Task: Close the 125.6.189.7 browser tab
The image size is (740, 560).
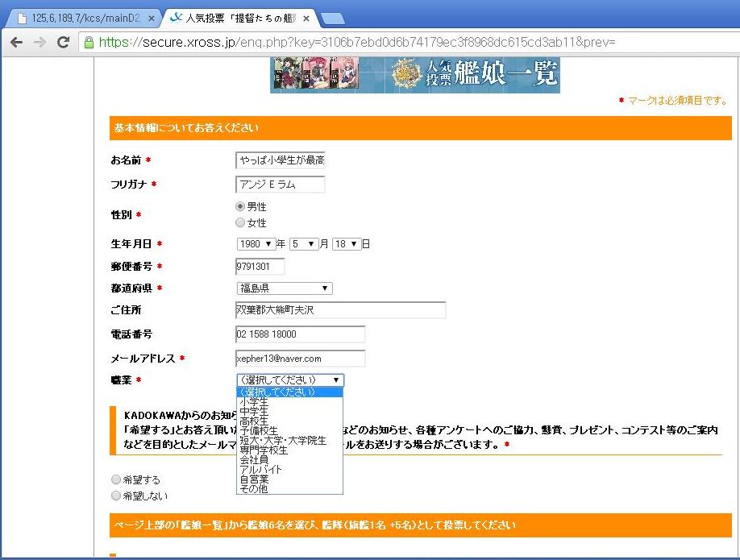Action: [x=152, y=19]
